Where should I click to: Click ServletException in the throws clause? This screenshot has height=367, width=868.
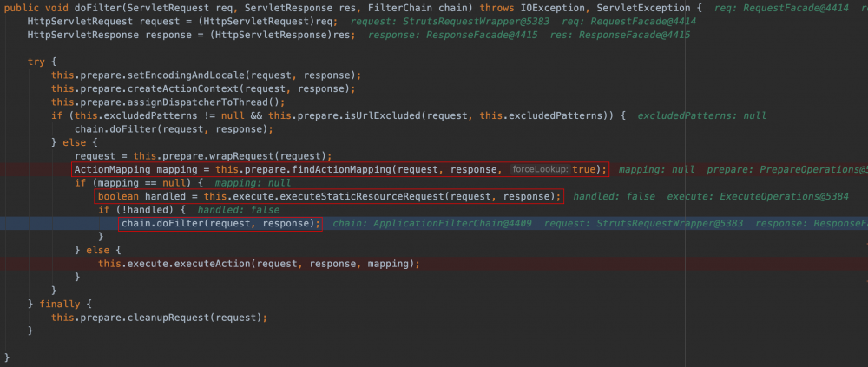(x=642, y=9)
